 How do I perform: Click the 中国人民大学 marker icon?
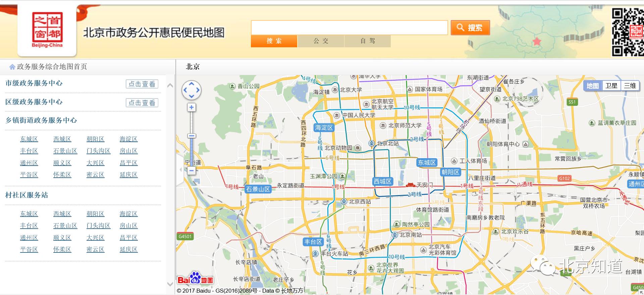[337, 115]
